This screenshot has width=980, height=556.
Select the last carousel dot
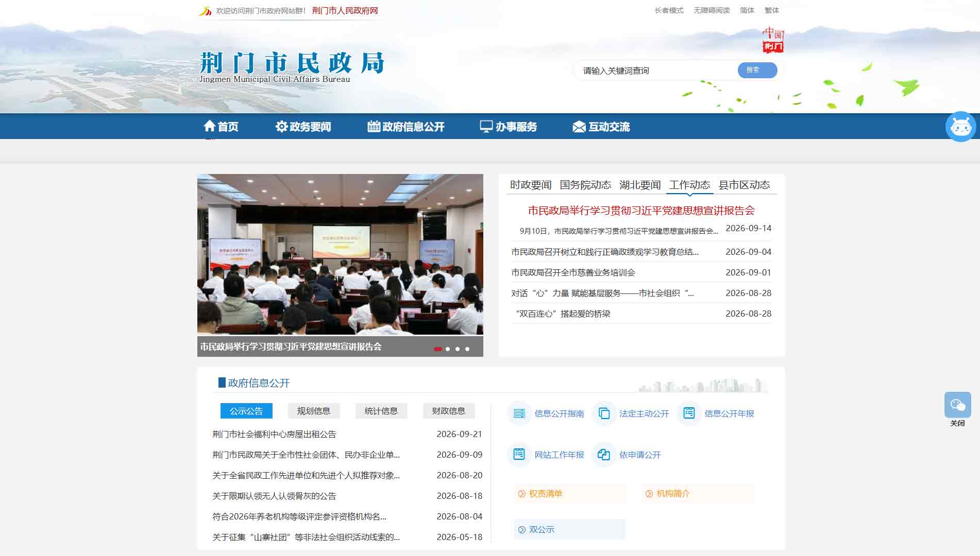[467, 349]
